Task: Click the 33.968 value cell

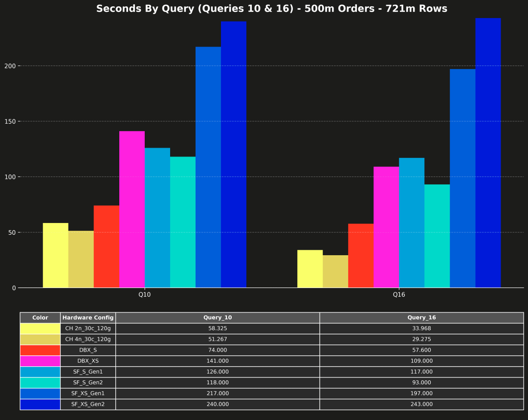Action: tap(421, 329)
